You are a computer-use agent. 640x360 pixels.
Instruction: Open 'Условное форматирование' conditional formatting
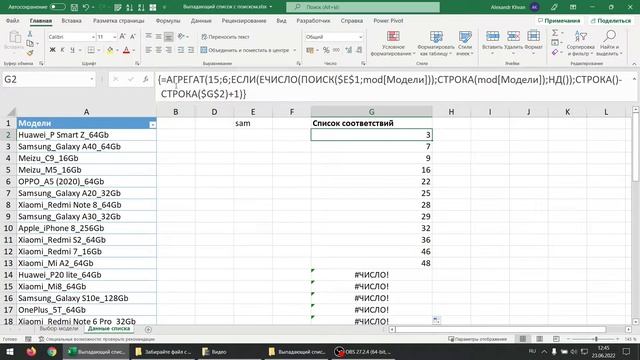(393, 43)
